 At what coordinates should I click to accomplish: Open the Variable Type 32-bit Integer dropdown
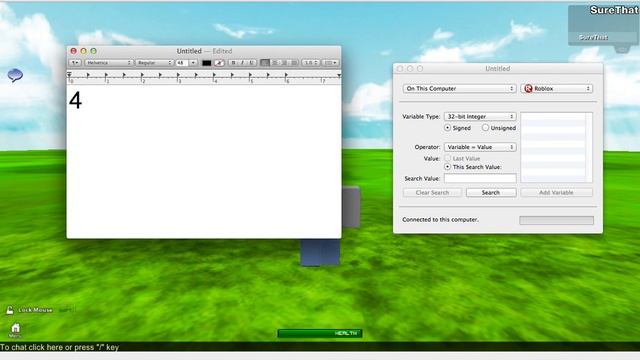tap(480, 117)
